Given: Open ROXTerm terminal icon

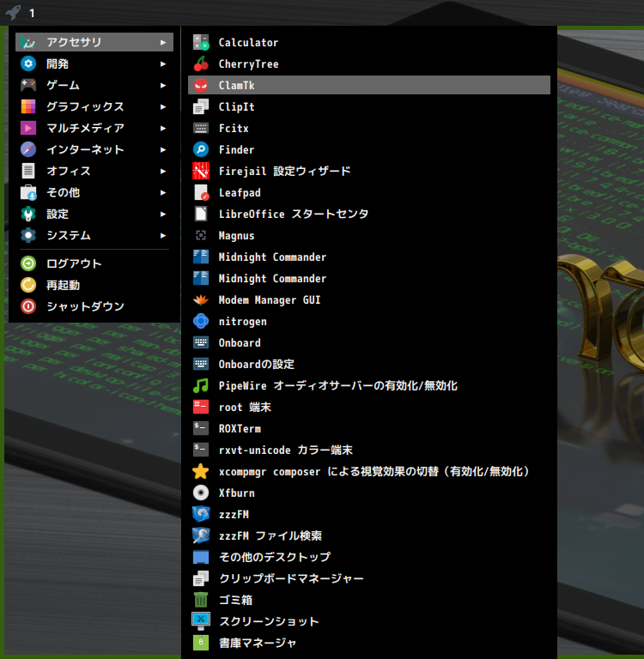Looking at the screenshot, I should coord(201,428).
